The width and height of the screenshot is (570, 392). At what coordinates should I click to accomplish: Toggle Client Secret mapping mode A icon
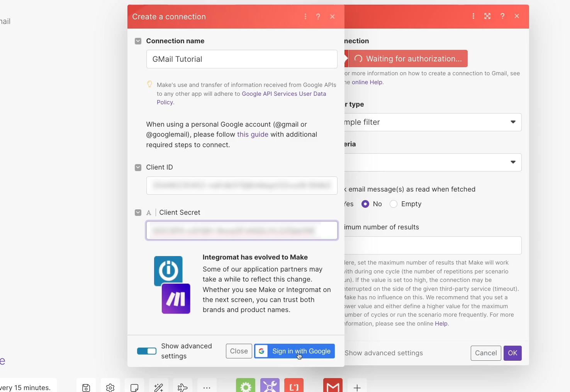coord(149,213)
